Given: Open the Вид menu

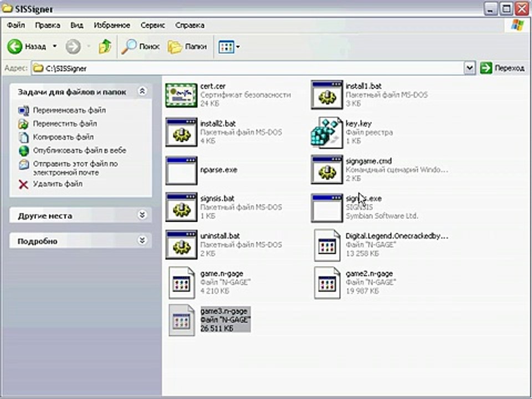Looking at the screenshot, I should (77, 25).
